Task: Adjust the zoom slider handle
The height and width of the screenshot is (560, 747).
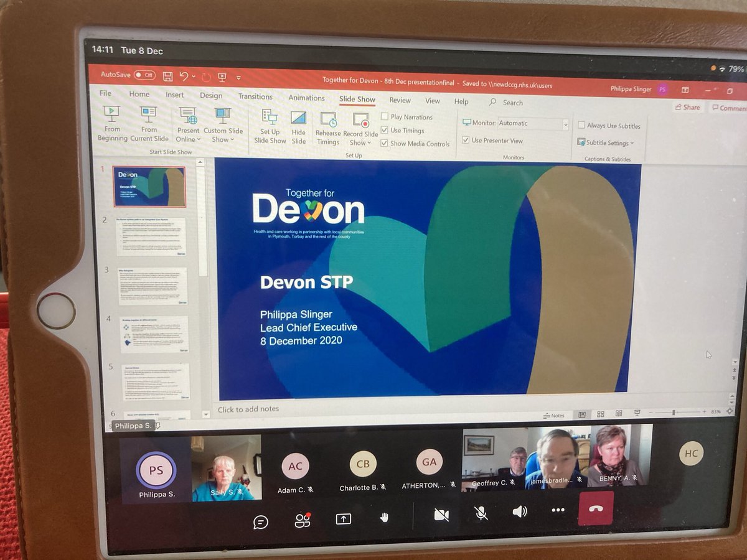Action: click(674, 412)
